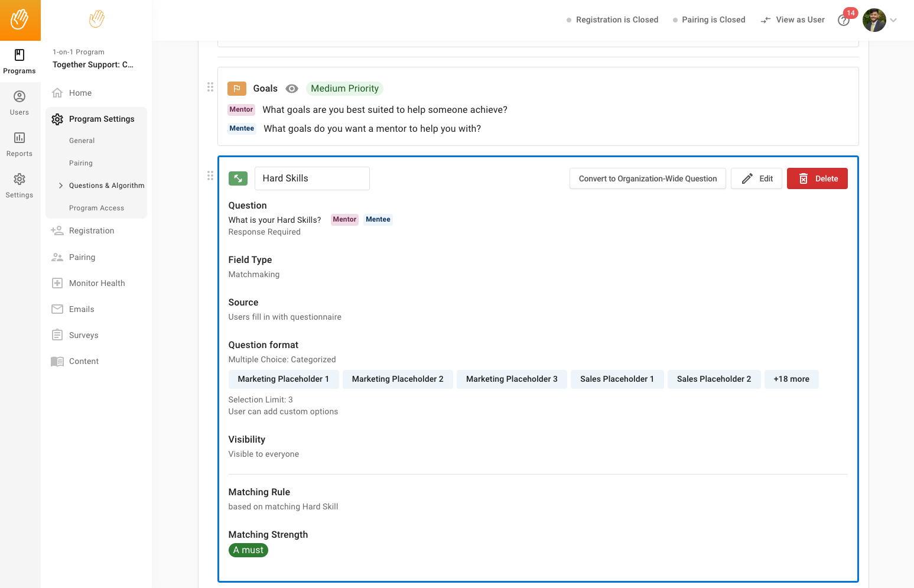Click Pairing is Closed status

(709, 20)
